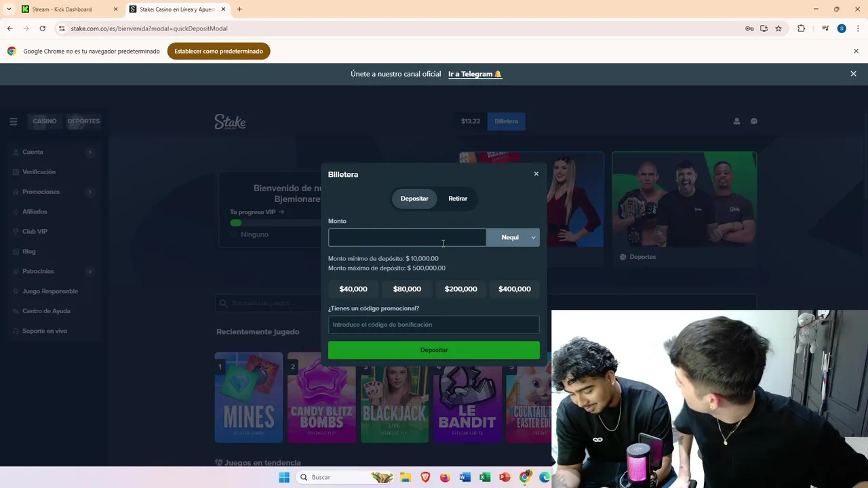Click the Deportes promo card
The width and height of the screenshot is (868, 488).
click(x=684, y=209)
